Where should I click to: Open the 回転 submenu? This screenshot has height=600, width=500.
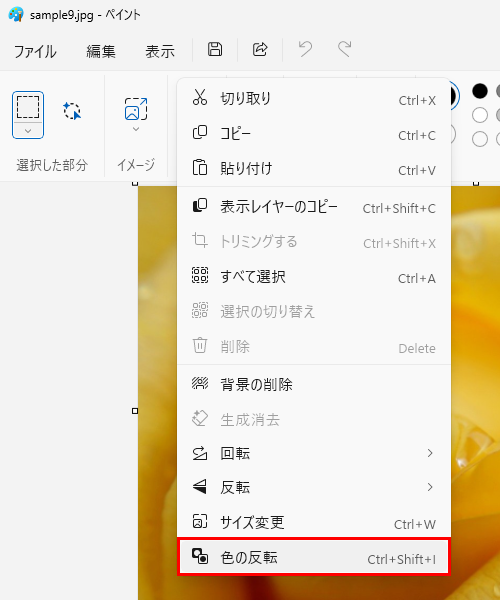pyautogui.click(x=314, y=453)
